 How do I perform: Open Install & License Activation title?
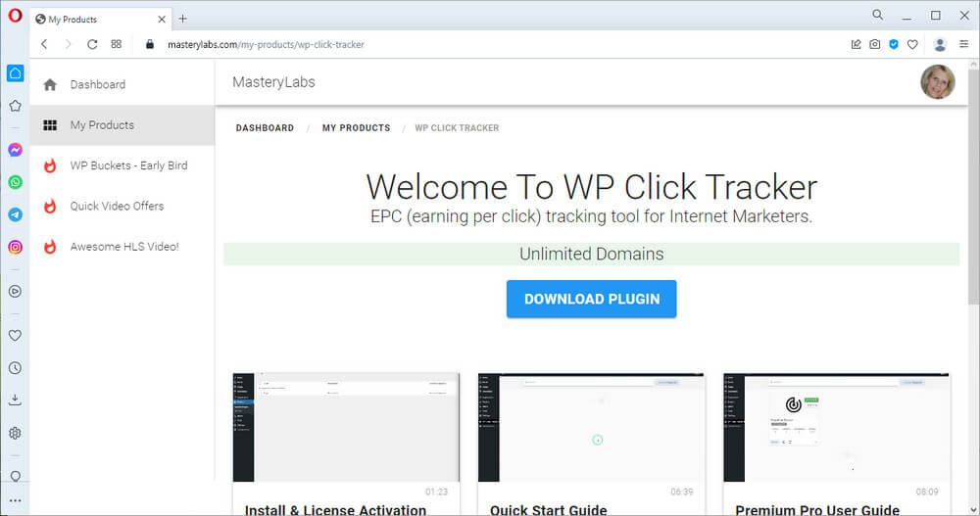point(335,510)
